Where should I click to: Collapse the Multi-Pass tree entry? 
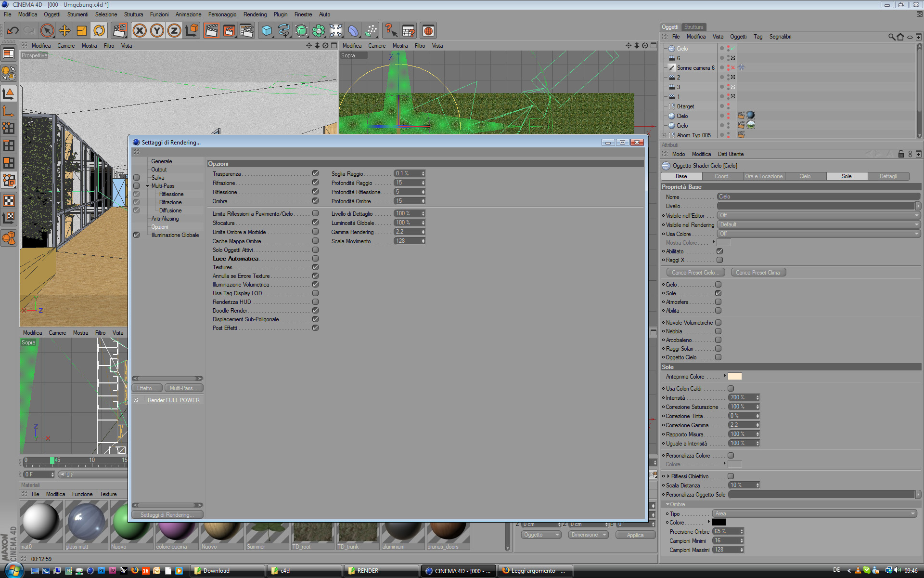point(148,186)
